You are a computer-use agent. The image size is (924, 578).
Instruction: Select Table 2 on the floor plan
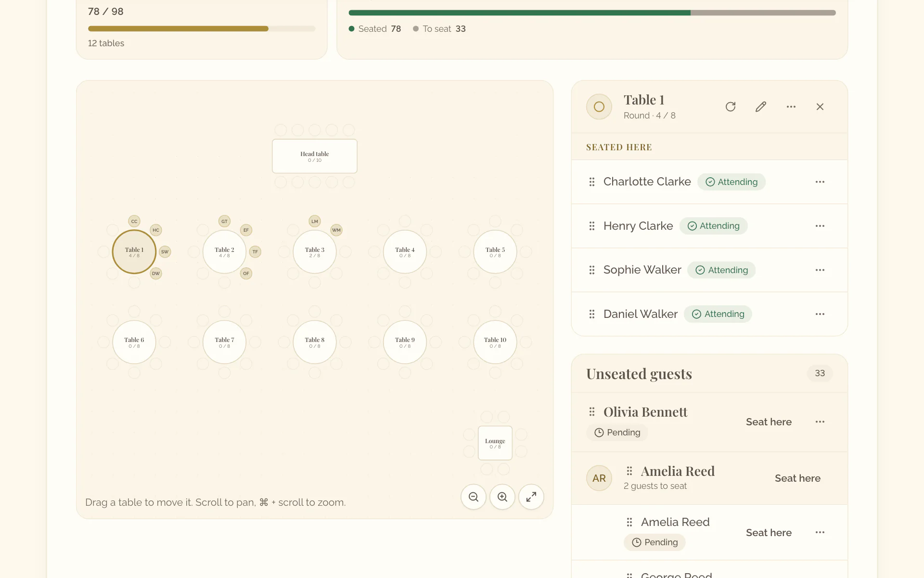pyautogui.click(x=224, y=252)
